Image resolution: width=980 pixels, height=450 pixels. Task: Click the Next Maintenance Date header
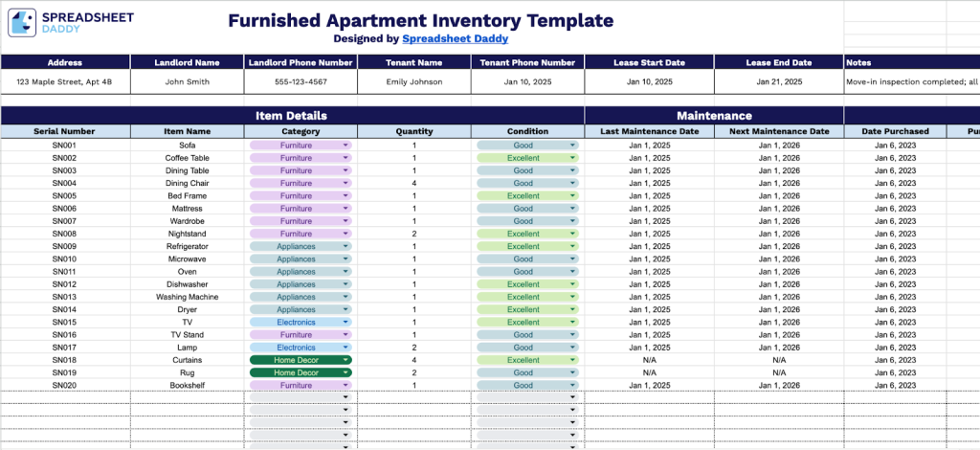778,131
